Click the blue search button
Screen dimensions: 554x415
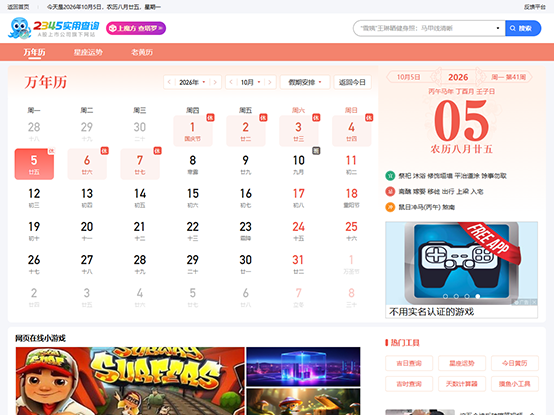523,28
